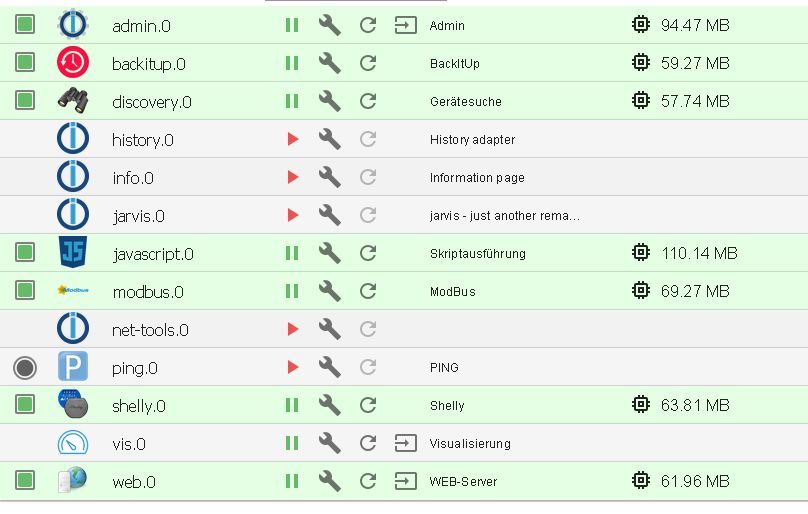This screenshot has height=514, width=808.
Task: Open the web.0 server link icon
Action: pos(405,481)
